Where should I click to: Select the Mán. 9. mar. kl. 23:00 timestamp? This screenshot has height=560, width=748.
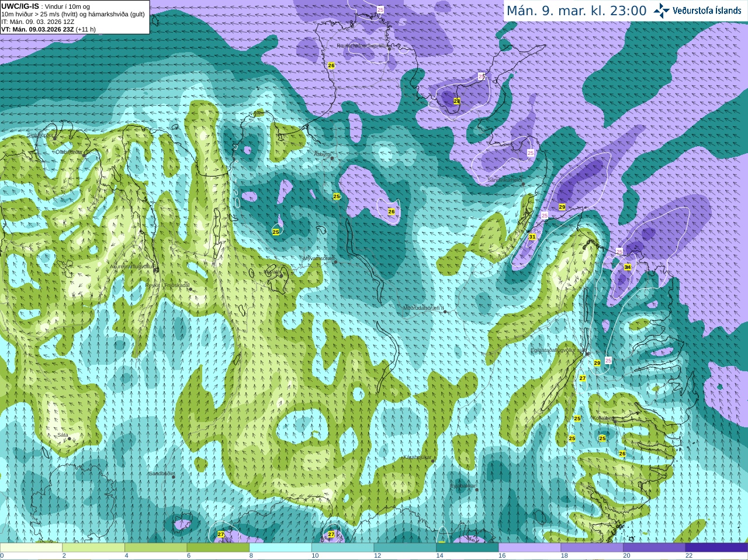(x=576, y=11)
